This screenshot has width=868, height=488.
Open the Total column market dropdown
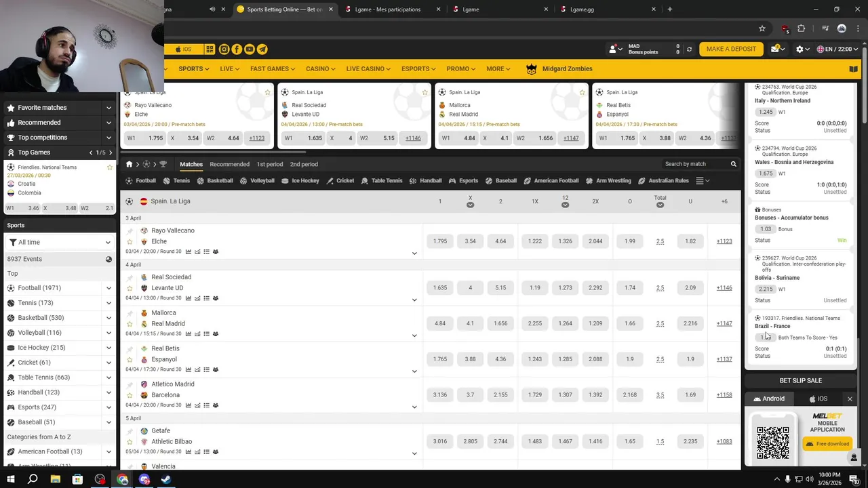pos(660,205)
